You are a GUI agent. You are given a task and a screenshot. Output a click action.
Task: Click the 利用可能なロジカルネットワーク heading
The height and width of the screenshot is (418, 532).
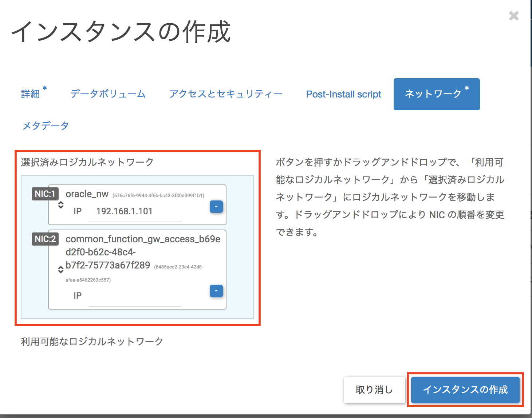coord(92,342)
